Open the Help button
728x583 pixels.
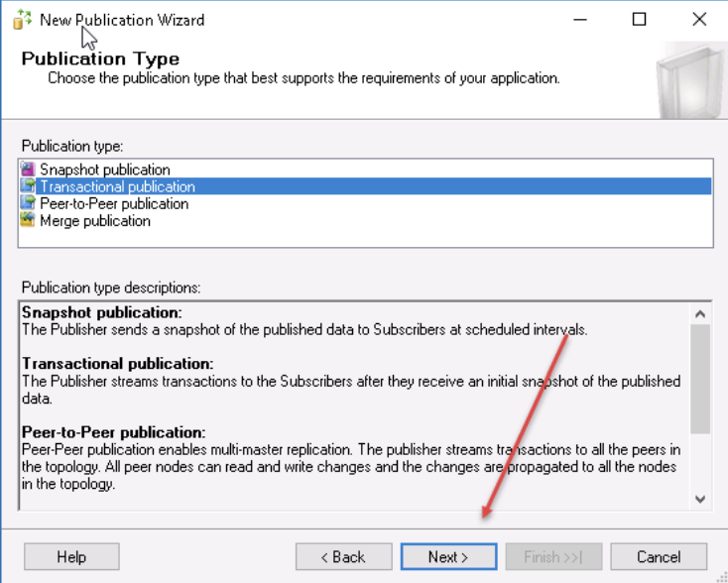71,556
